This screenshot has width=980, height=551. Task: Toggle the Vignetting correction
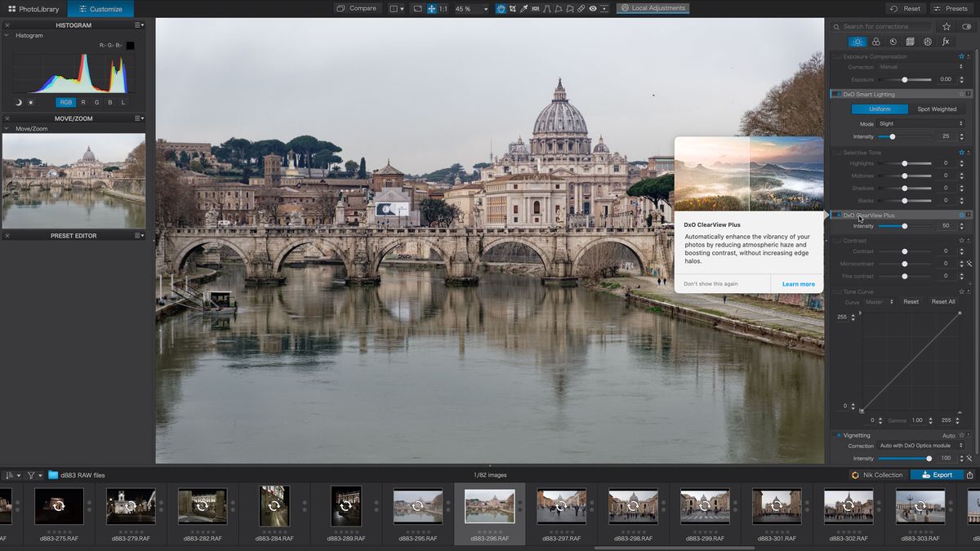point(838,435)
